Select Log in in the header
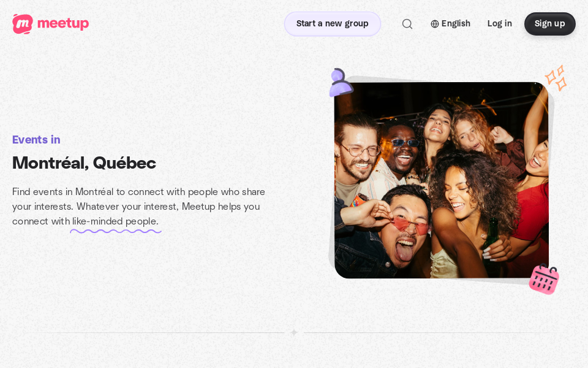Screen dimensions: 588x368 (499, 24)
